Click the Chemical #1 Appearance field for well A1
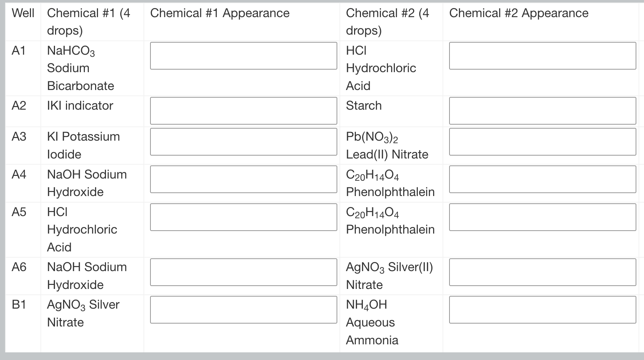 click(x=243, y=56)
